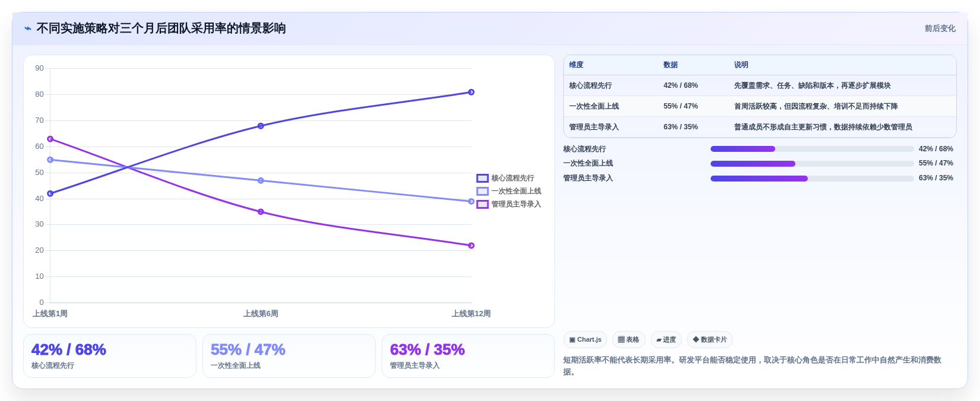Viewport: 980px width, 401px height.
Task: Click the 一次性全面上线 progress row label
Action: coord(588,163)
